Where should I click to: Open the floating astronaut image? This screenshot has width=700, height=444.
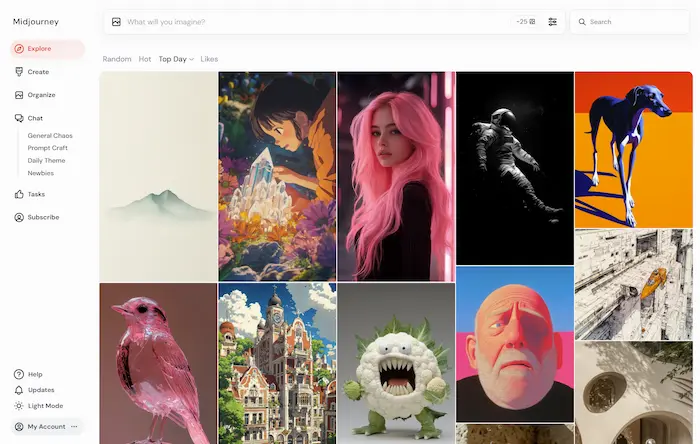pos(515,168)
